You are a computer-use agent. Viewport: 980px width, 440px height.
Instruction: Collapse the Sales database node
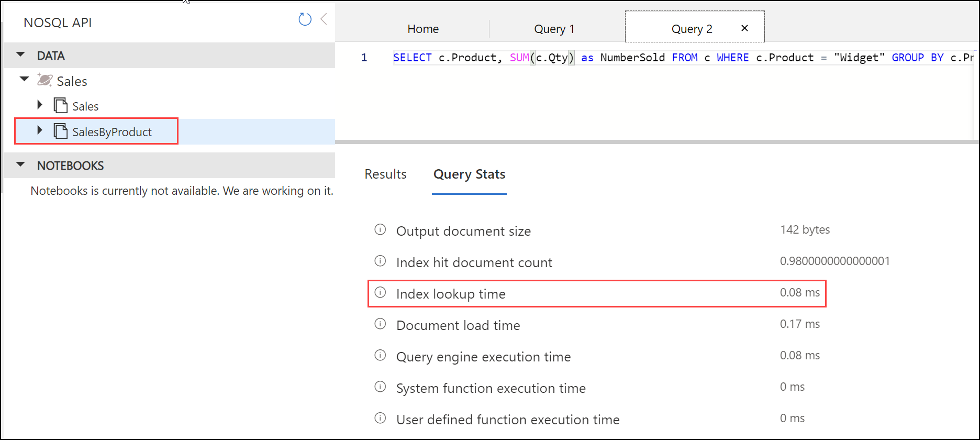(x=24, y=80)
